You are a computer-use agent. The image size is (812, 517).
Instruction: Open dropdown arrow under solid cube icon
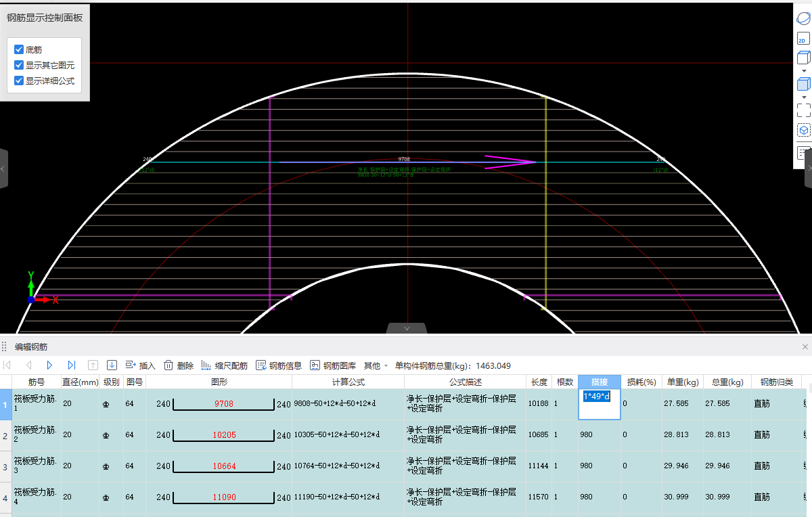coord(804,97)
